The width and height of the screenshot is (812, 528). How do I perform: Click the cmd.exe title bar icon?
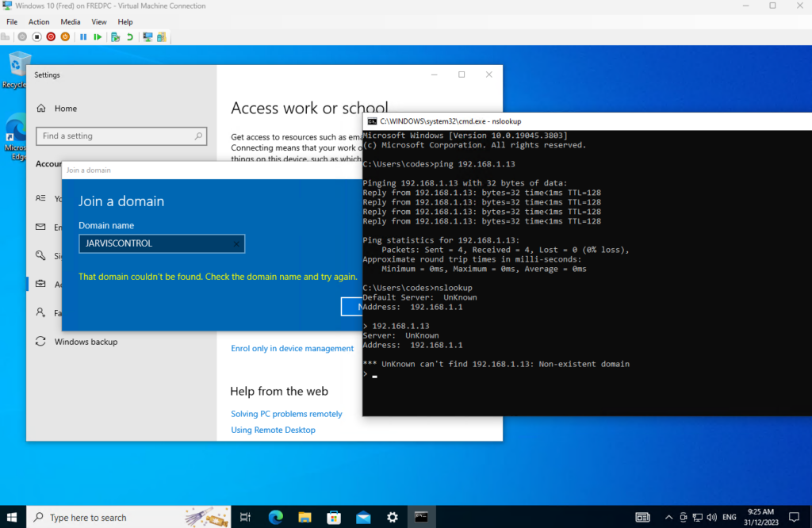tap(372, 121)
